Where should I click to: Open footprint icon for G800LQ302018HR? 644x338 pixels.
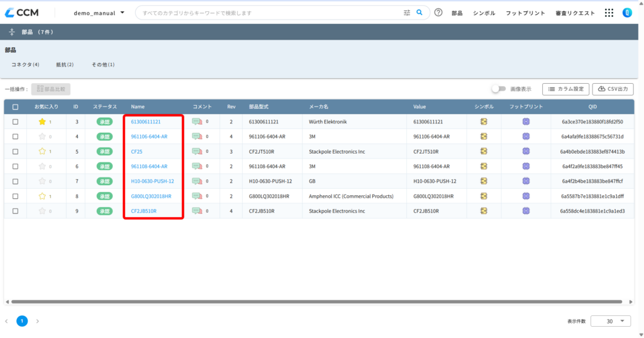pos(526,196)
